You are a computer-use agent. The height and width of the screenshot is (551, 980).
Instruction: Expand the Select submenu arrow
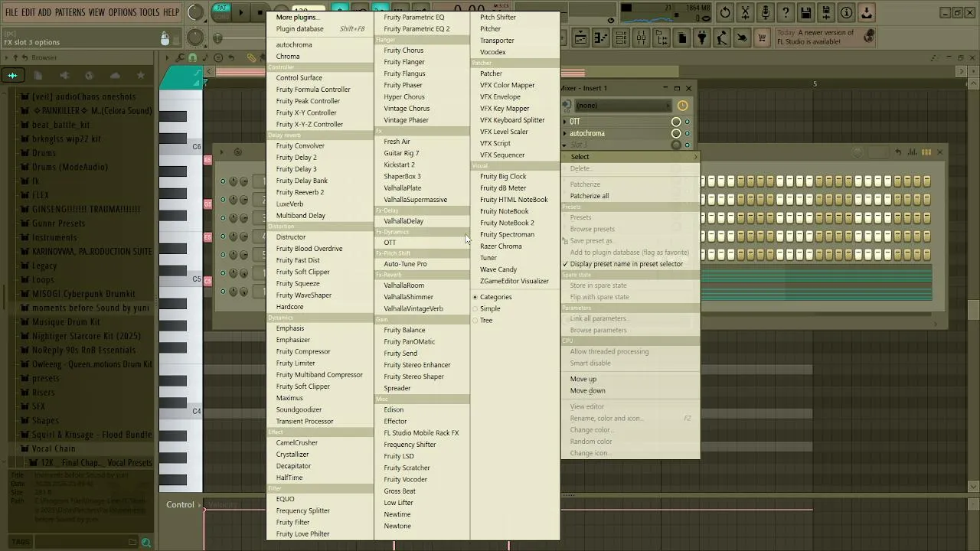(695, 157)
